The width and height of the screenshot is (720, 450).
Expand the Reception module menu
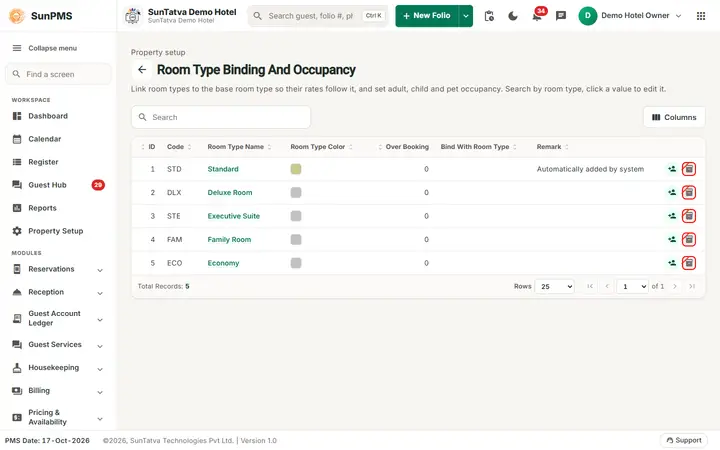(57, 292)
